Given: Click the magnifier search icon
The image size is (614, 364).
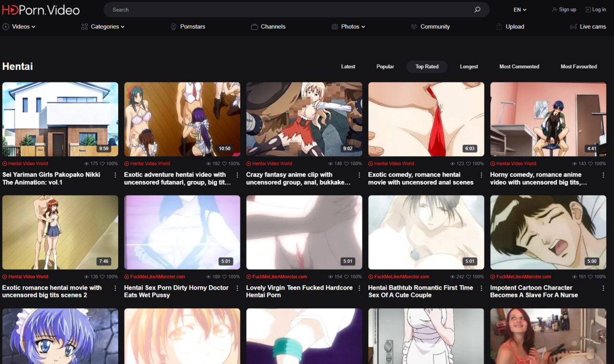Looking at the screenshot, I should pyautogui.click(x=477, y=9).
